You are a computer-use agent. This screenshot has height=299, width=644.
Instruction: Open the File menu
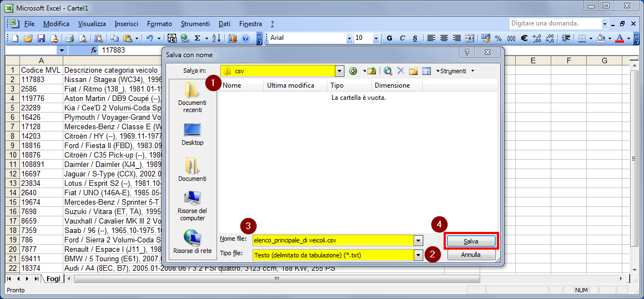pyautogui.click(x=29, y=24)
